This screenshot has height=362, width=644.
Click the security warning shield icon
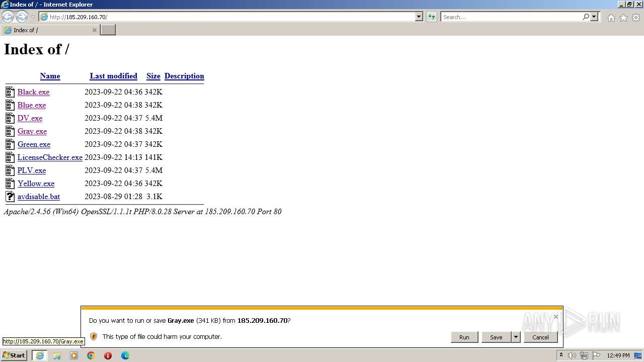(93, 336)
